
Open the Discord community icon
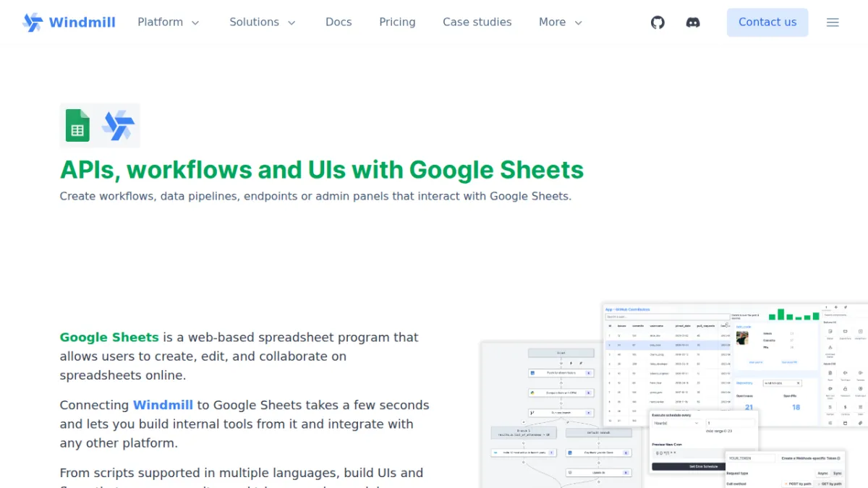point(693,22)
